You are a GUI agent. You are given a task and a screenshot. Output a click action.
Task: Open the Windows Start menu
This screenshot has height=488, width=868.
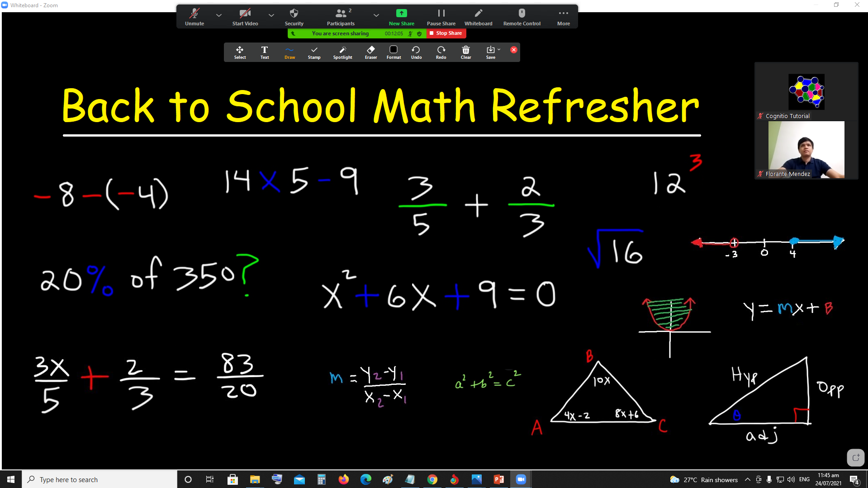[x=11, y=479]
